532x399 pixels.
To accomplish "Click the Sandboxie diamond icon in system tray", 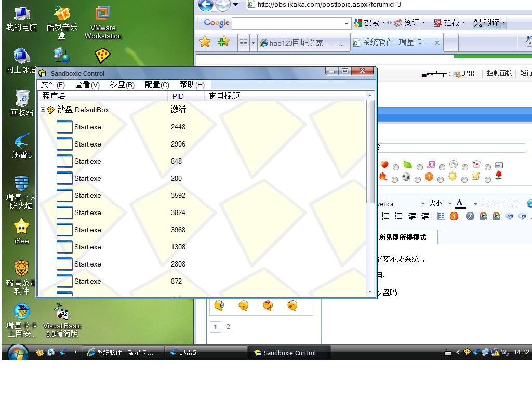I will (x=467, y=352).
